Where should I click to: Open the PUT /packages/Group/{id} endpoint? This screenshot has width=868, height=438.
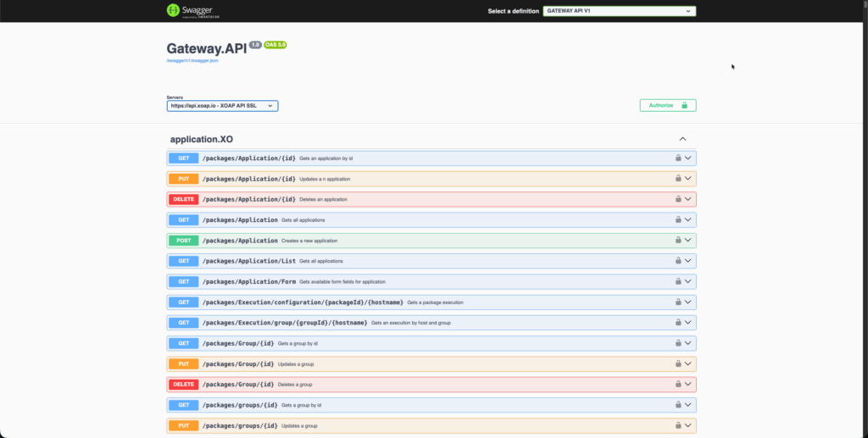(238, 364)
